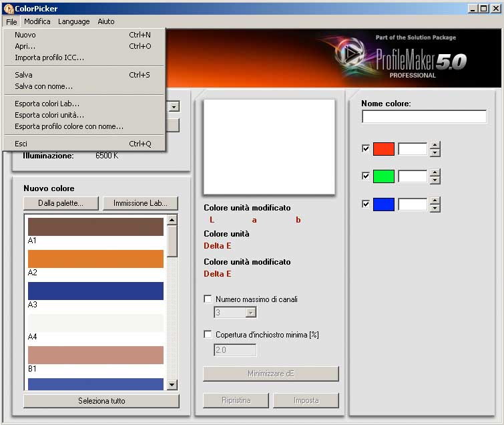
Task: Select the pink-beige B1 color swatch
Action: click(x=95, y=356)
